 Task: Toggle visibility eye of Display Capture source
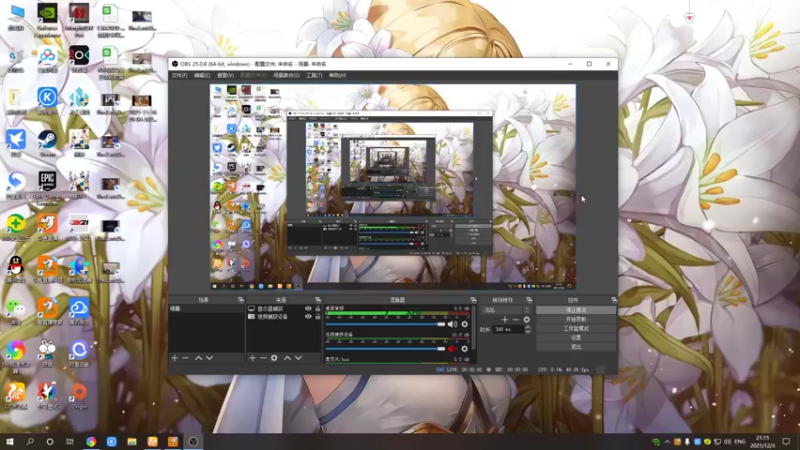pyautogui.click(x=308, y=309)
